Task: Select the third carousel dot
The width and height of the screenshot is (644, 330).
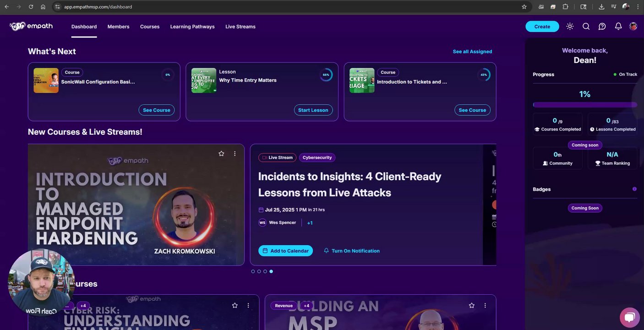Action: pos(265,271)
